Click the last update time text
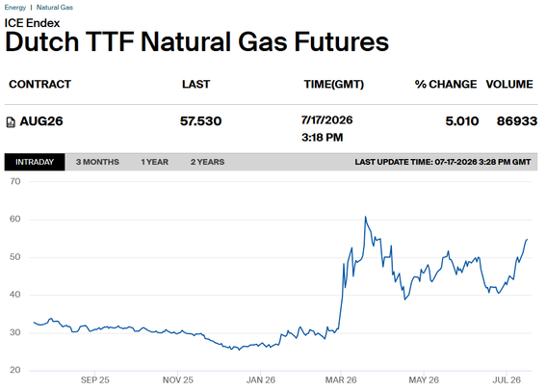The height and width of the screenshot is (392, 546). 443,162
